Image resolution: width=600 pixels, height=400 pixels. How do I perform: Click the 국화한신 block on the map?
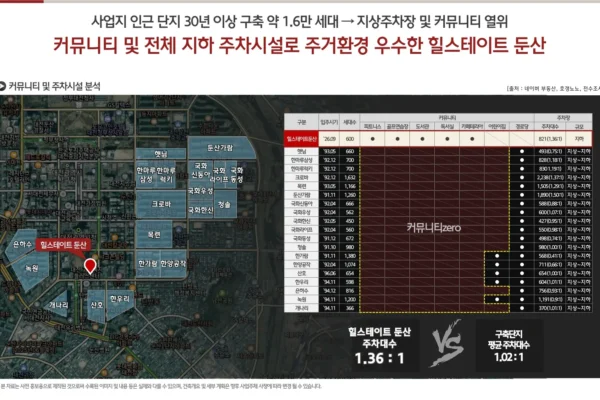[x=201, y=210]
